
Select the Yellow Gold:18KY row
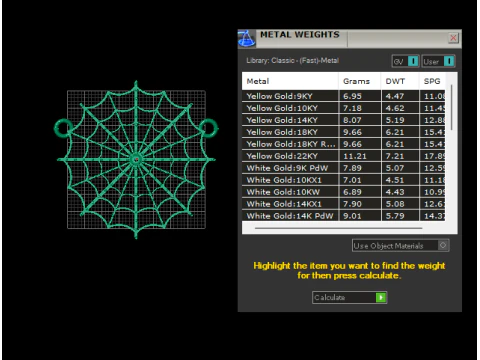pyautogui.click(x=344, y=132)
